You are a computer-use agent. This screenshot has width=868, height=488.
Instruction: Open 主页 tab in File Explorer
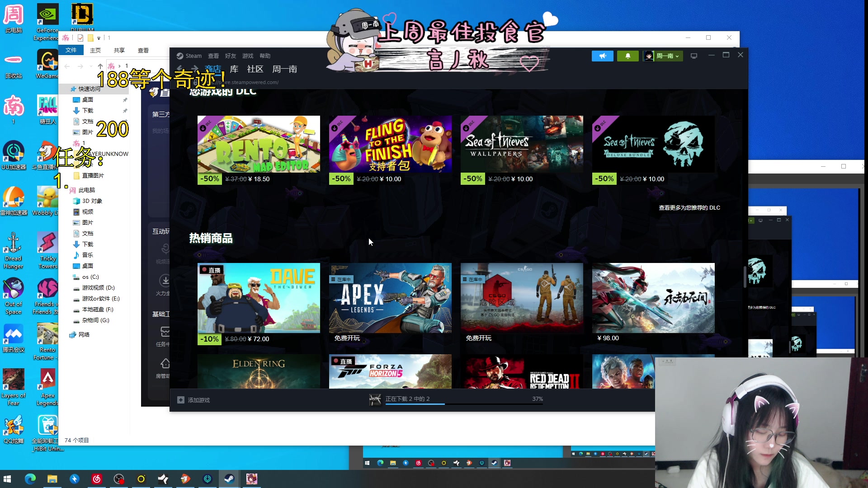(95, 51)
